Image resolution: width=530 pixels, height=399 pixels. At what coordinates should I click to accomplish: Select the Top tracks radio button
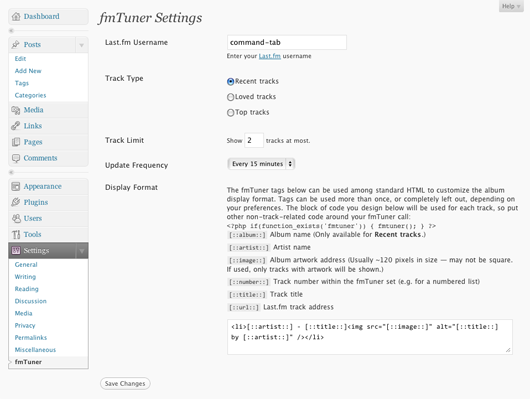(x=231, y=113)
